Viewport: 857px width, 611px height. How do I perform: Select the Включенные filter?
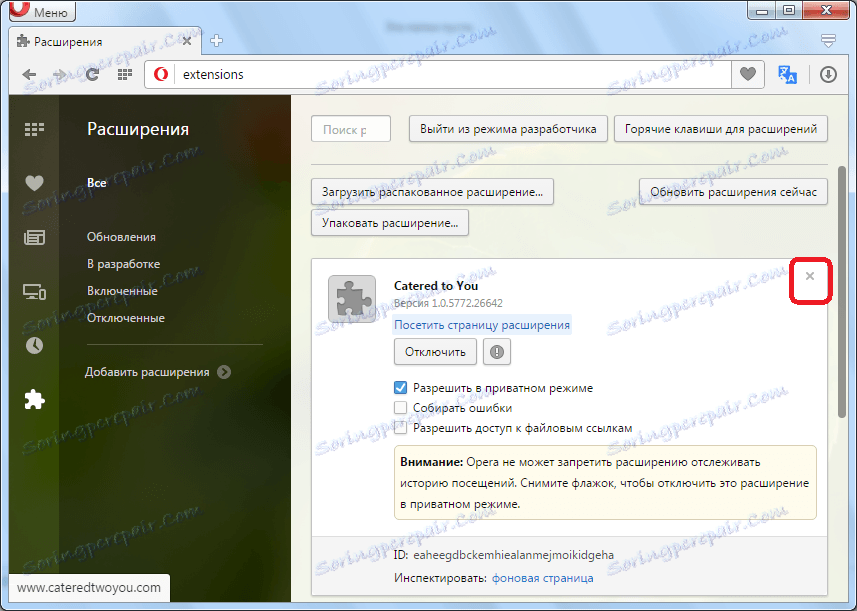click(x=122, y=291)
